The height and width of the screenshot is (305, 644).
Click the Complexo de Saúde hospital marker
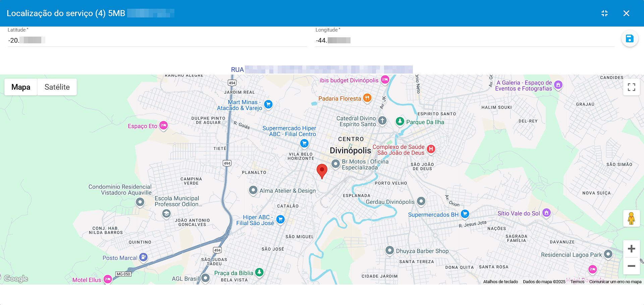431,149
